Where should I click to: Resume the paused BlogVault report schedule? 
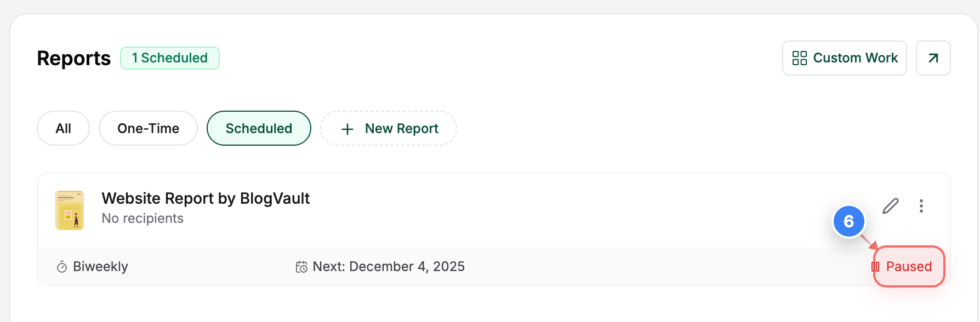[908, 267]
